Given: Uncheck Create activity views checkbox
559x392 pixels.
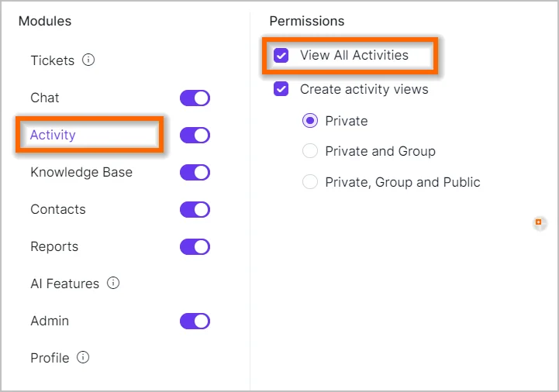Looking at the screenshot, I should coord(281,89).
